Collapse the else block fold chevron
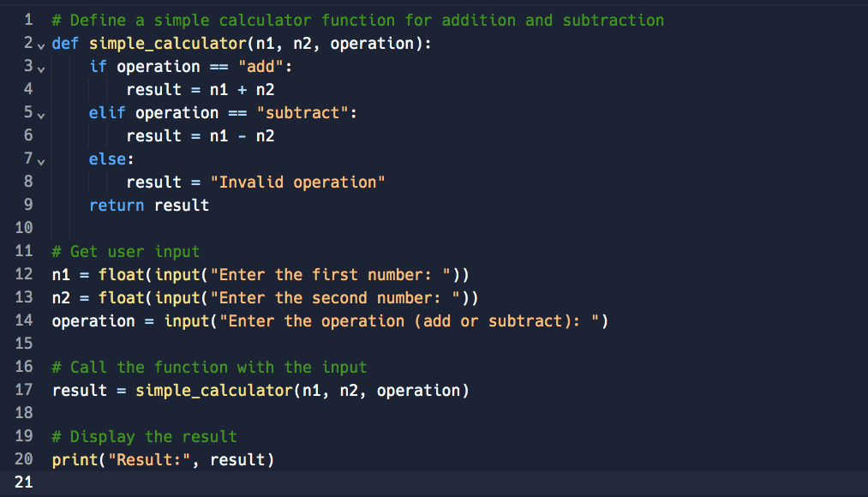Viewport: 868px width, 497px height. (x=40, y=159)
